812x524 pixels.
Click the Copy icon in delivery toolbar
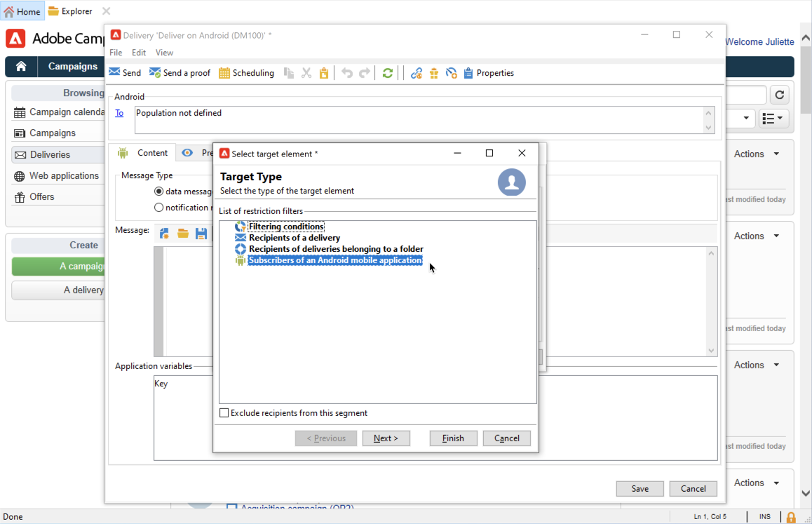289,73
